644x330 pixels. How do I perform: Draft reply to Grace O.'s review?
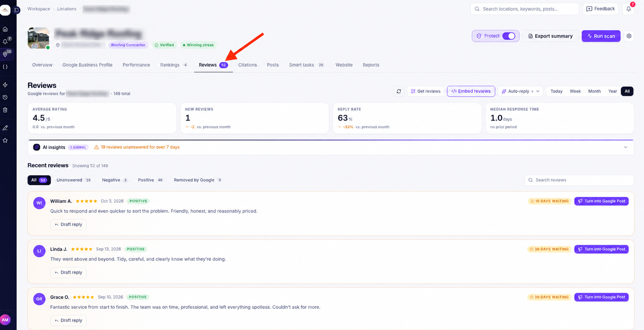click(68, 320)
